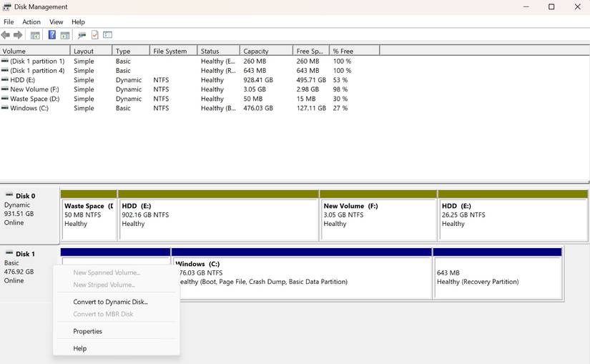590x364 pixels.
Task: Sort volumes by File System column header
Action: point(170,51)
